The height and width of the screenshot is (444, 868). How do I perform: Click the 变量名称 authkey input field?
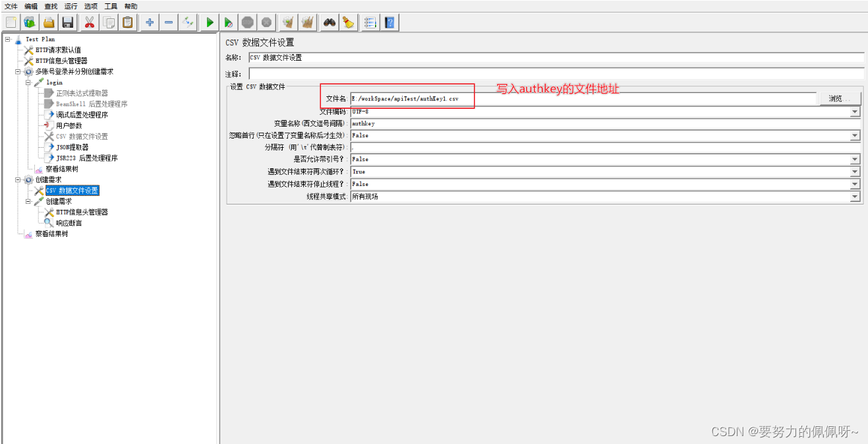tap(605, 123)
